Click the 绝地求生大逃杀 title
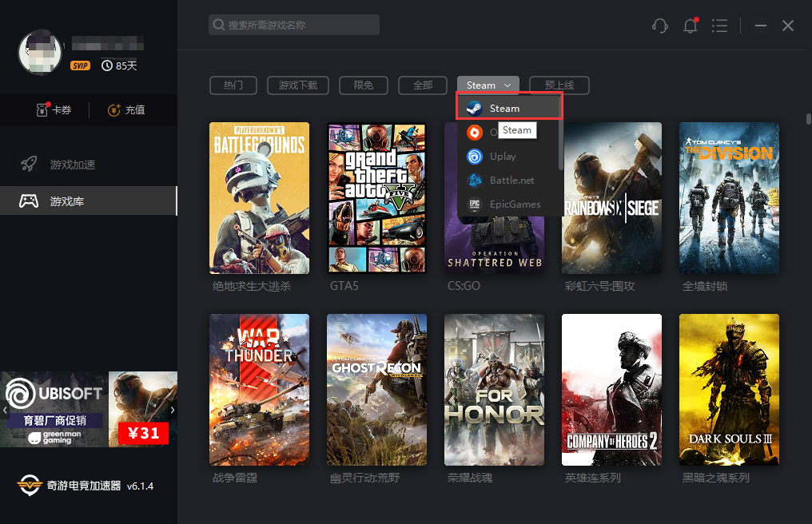 point(252,286)
